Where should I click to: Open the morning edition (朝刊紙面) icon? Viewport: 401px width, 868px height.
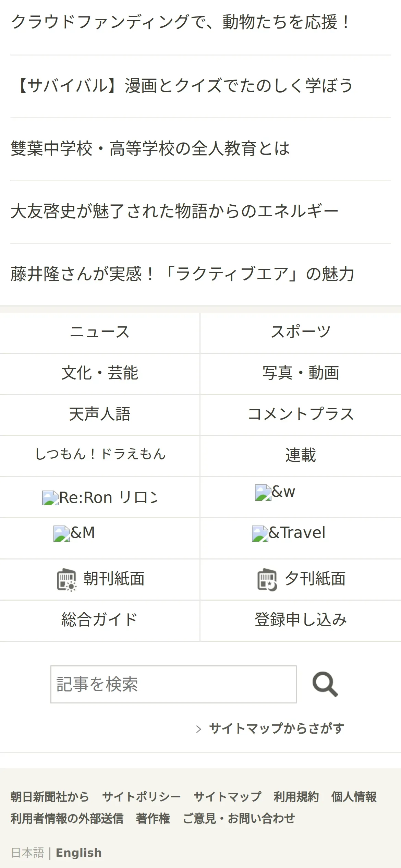point(66,580)
